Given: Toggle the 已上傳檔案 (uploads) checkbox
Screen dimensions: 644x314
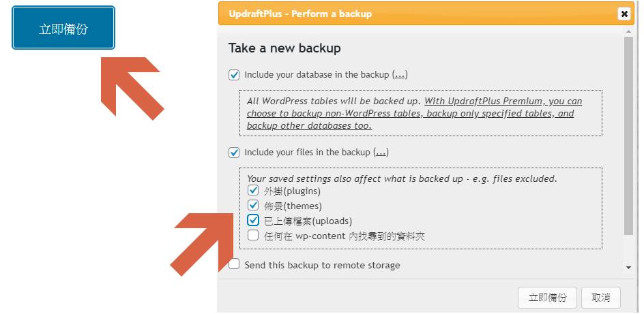Looking at the screenshot, I should click(x=253, y=221).
